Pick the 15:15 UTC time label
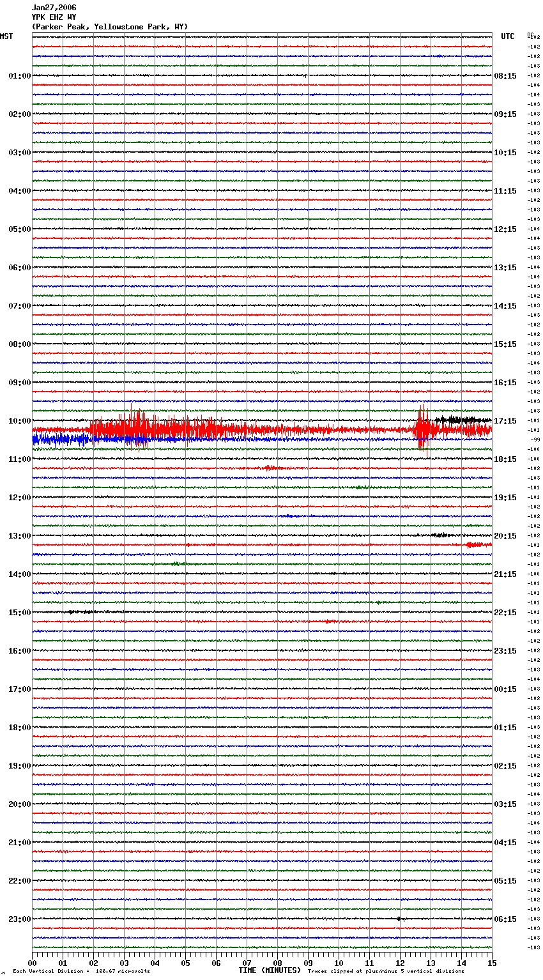 point(505,344)
